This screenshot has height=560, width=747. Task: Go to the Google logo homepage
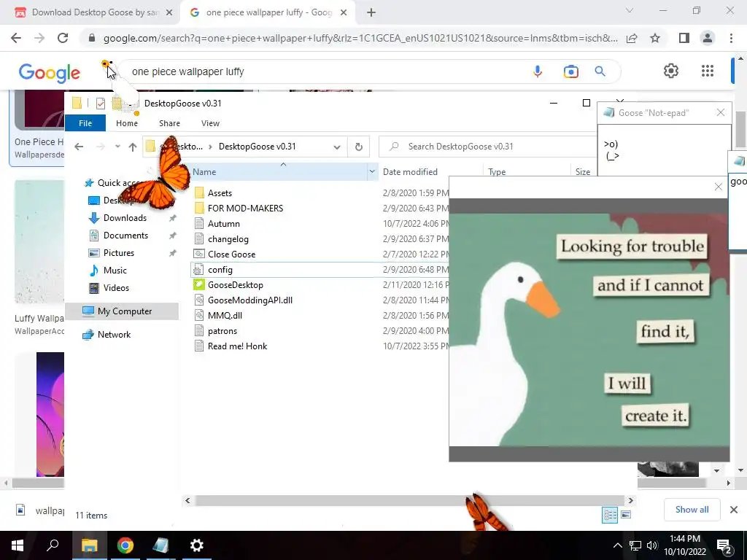[x=49, y=73]
